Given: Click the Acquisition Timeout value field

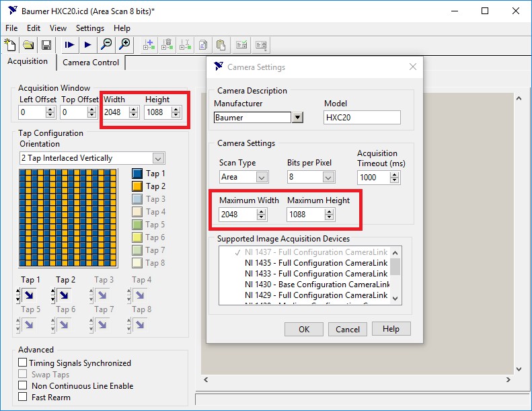Looking at the screenshot, I should coord(373,178).
